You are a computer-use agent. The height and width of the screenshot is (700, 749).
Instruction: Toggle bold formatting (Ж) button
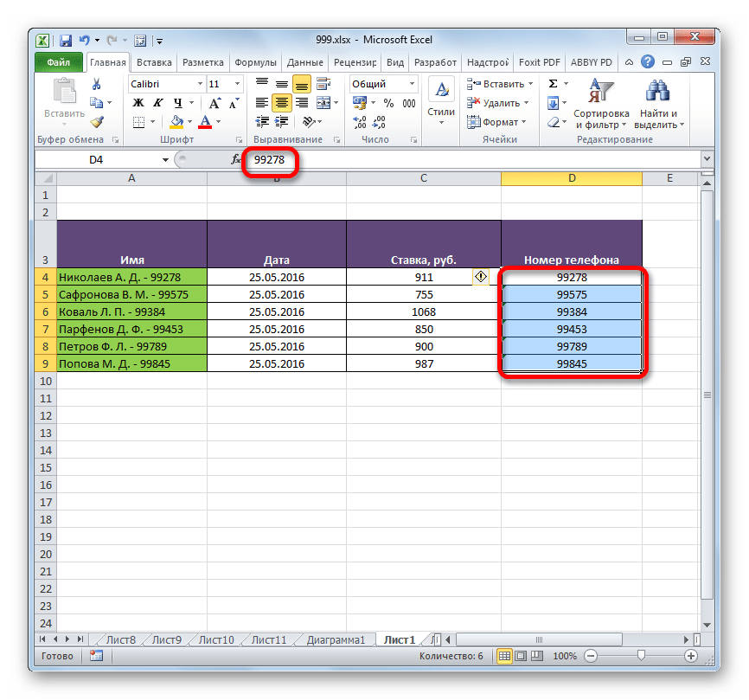(x=138, y=103)
